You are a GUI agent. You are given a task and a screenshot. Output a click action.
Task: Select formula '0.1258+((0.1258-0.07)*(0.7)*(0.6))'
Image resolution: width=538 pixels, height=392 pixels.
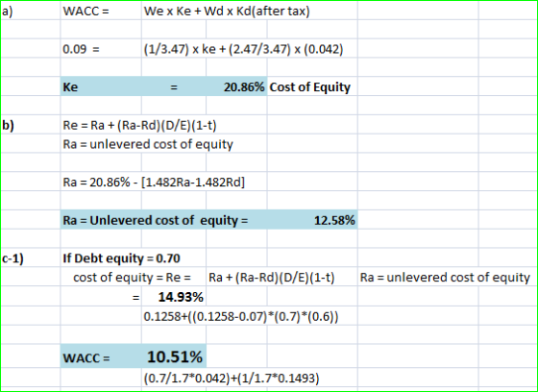click(241, 317)
